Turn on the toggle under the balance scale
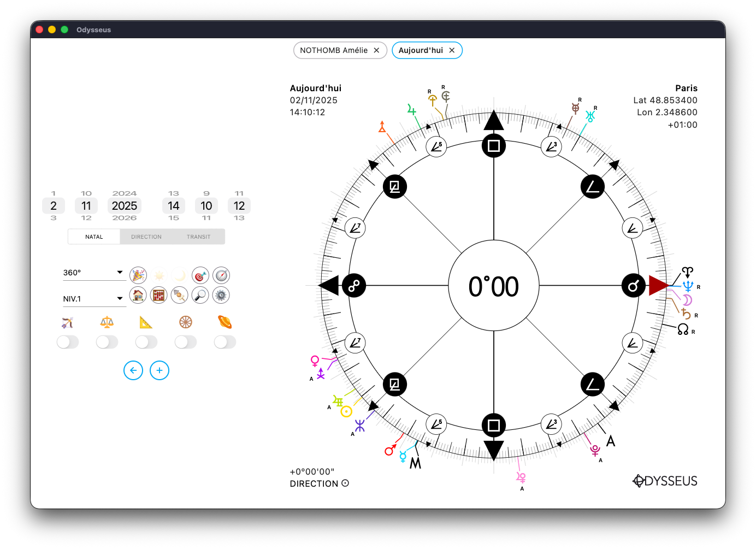The height and width of the screenshot is (549, 756). click(x=107, y=342)
